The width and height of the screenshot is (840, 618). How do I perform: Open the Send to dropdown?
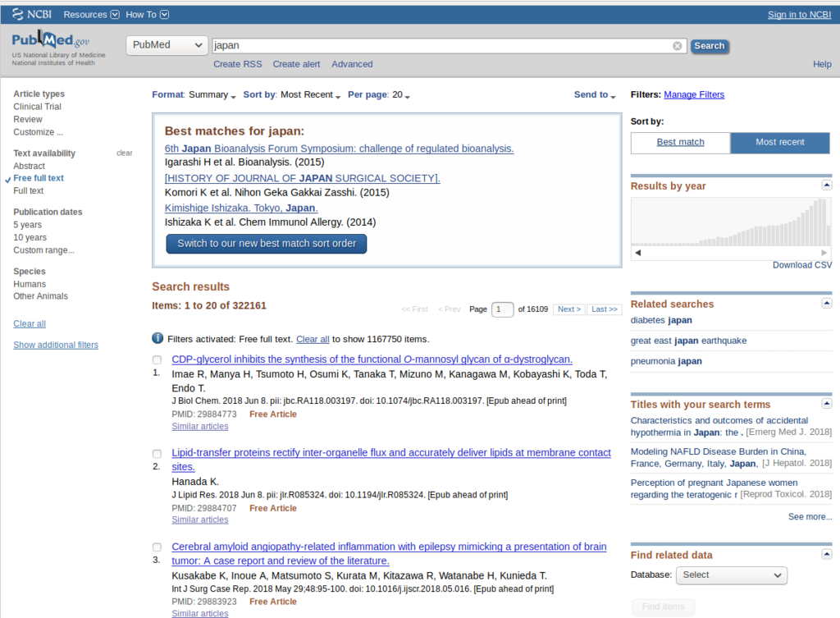(x=595, y=95)
